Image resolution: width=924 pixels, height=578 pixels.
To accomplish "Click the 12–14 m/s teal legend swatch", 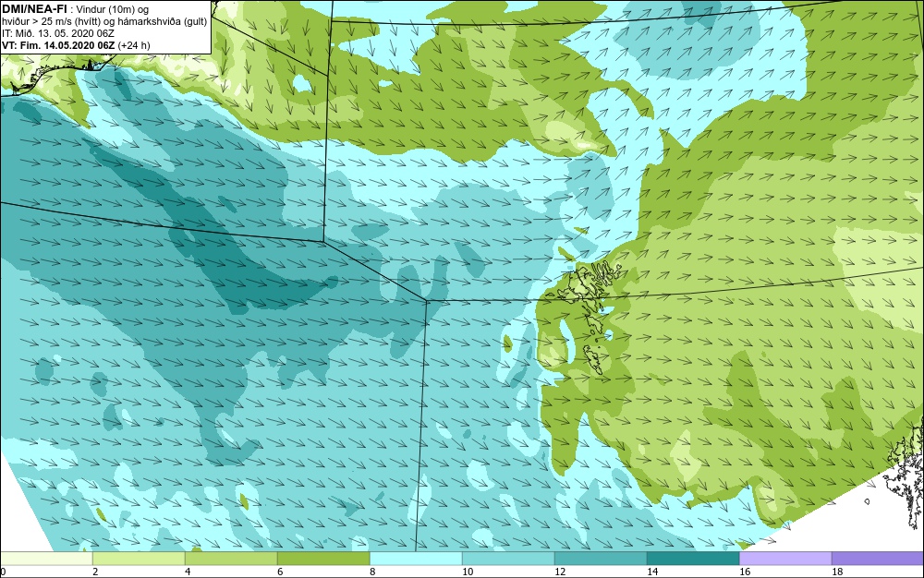I will [x=601, y=558].
